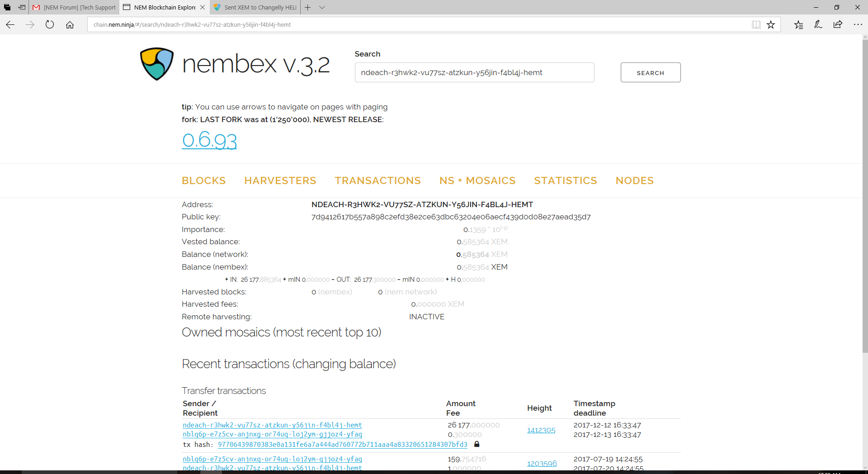Viewport: 868px width, 474px height.
Task: Open the TRANSACTIONS section
Action: coord(378,180)
